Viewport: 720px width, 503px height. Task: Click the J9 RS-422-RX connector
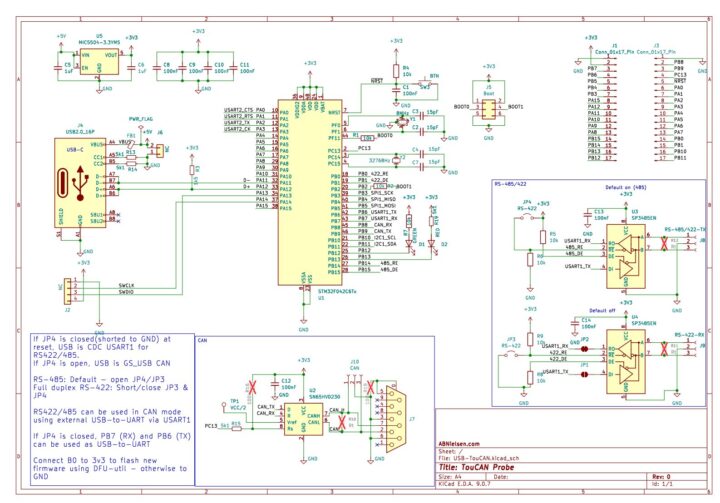693,347
